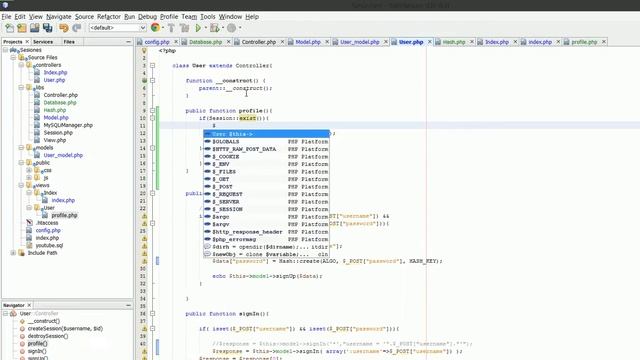Open the Debug Project dropdown arrow
This screenshot has width=640, height=360.
(x=223, y=28)
